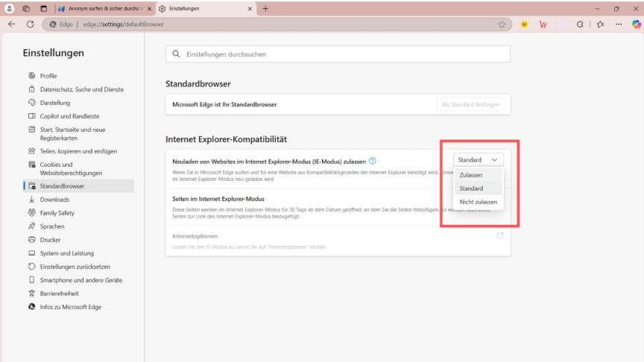Click the yellow M extension icon
This screenshot has height=362, width=644.
[524, 25]
